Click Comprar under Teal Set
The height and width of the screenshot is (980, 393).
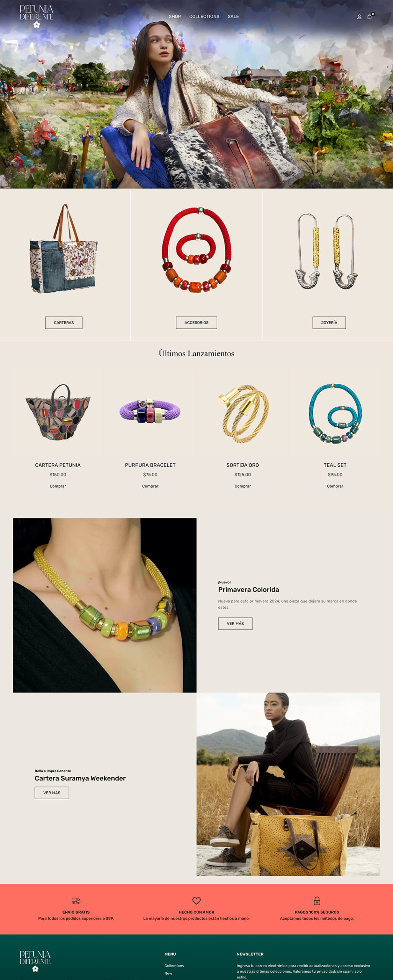click(x=335, y=486)
